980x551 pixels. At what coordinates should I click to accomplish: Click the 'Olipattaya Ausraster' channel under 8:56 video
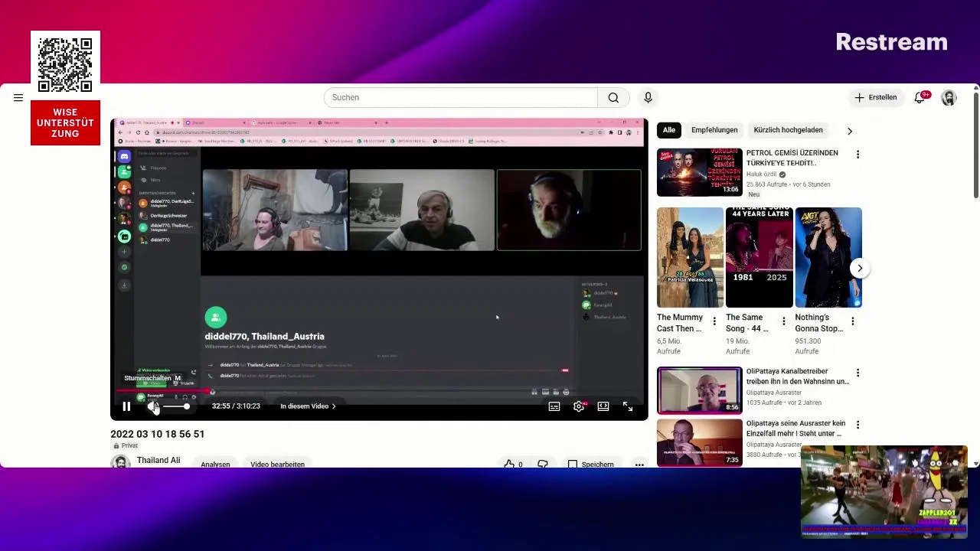click(774, 393)
